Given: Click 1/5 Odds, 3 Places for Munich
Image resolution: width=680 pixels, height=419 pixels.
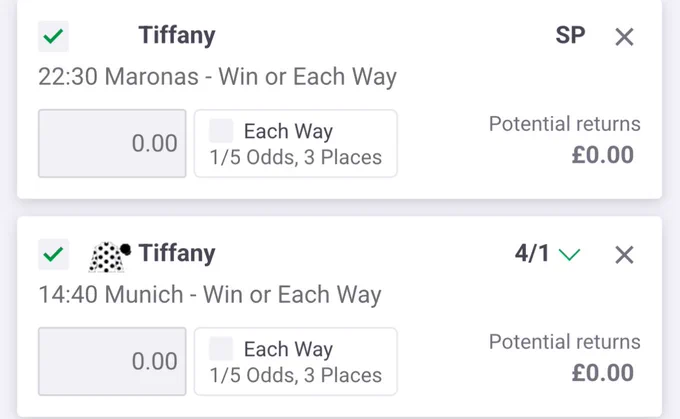Looking at the screenshot, I should coord(296,376).
